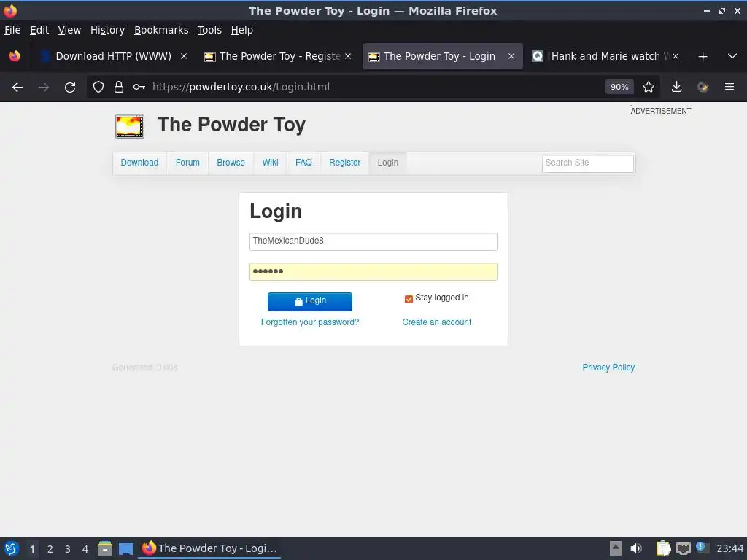747x560 pixels.
Task: Open a new tab with plus
Action: [703, 57]
